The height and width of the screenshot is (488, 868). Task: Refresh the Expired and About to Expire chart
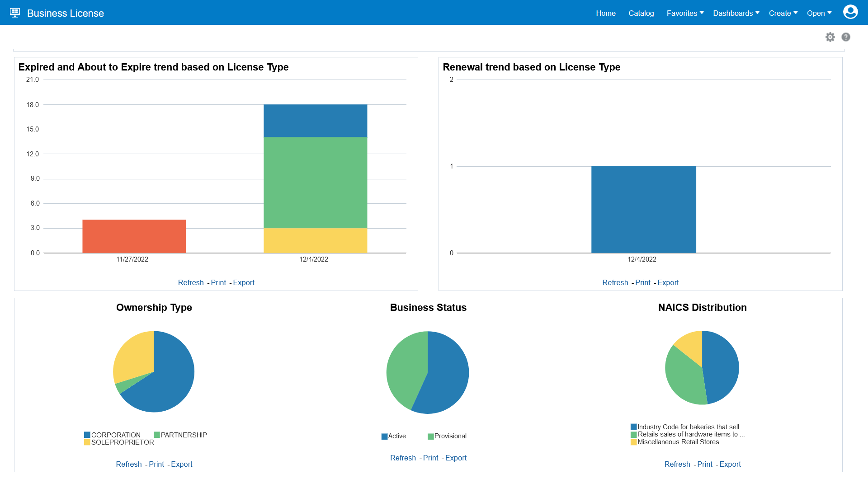(191, 282)
